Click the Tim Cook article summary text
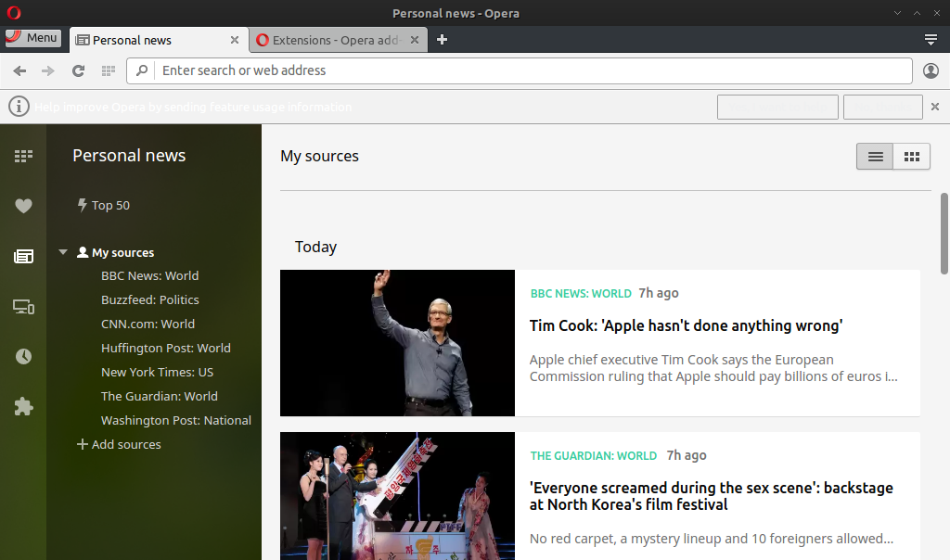 pyautogui.click(x=713, y=368)
